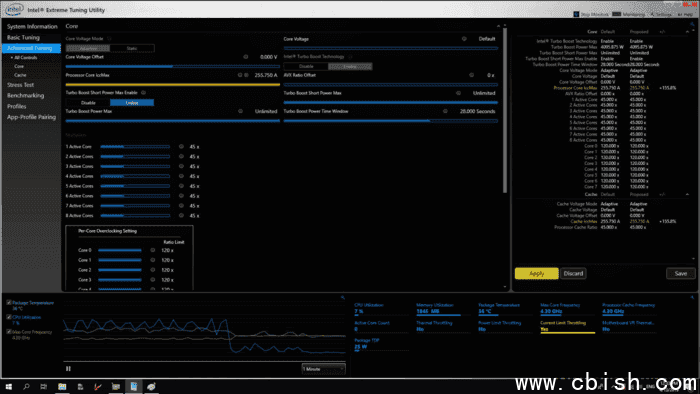
Task: Click the wrench icon above the monitor tiles
Action: tap(692, 297)
